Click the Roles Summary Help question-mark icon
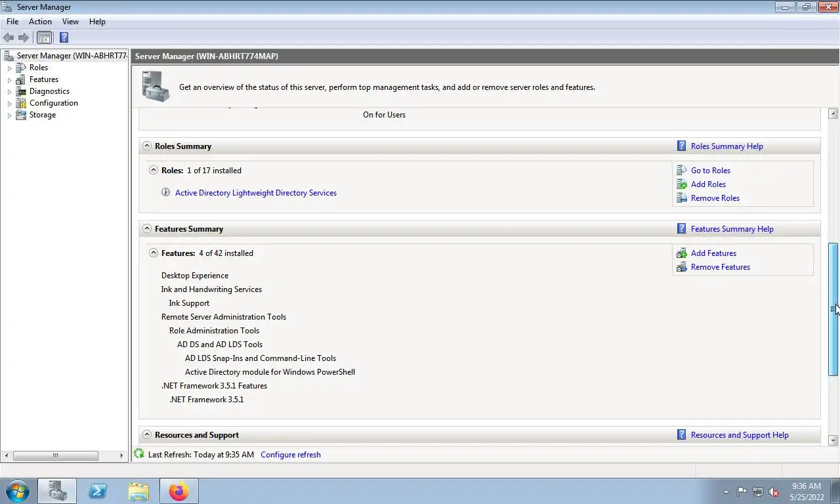Viewport: 840px width, 504px height. pyautogui.click(x=681, y=146)
